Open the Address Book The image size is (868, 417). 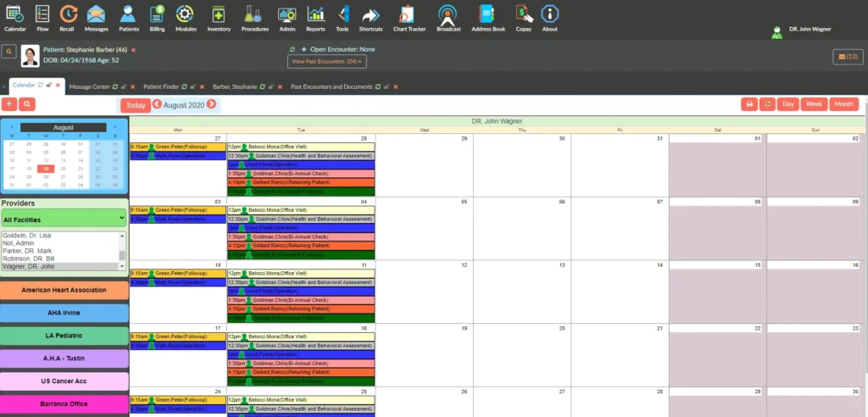487,17
